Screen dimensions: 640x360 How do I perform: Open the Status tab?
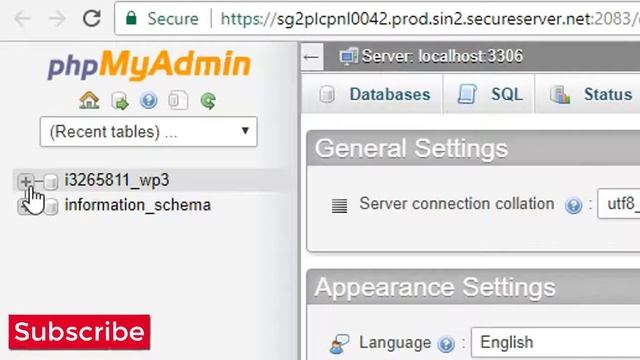point(589,94)
